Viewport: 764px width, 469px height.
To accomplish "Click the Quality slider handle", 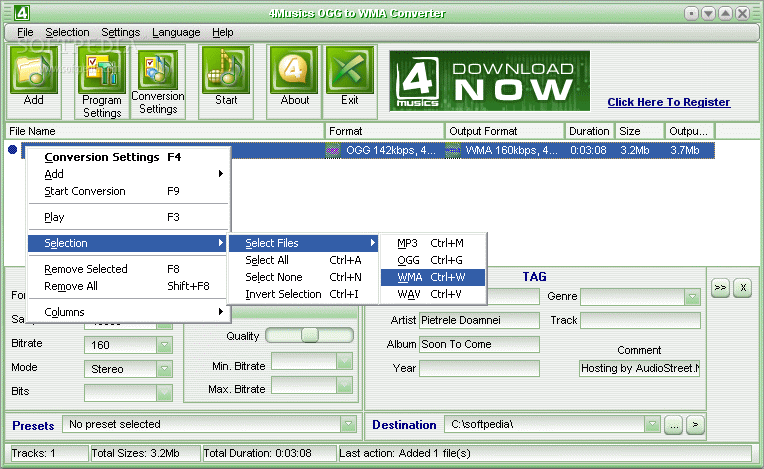I will (309, 335).
